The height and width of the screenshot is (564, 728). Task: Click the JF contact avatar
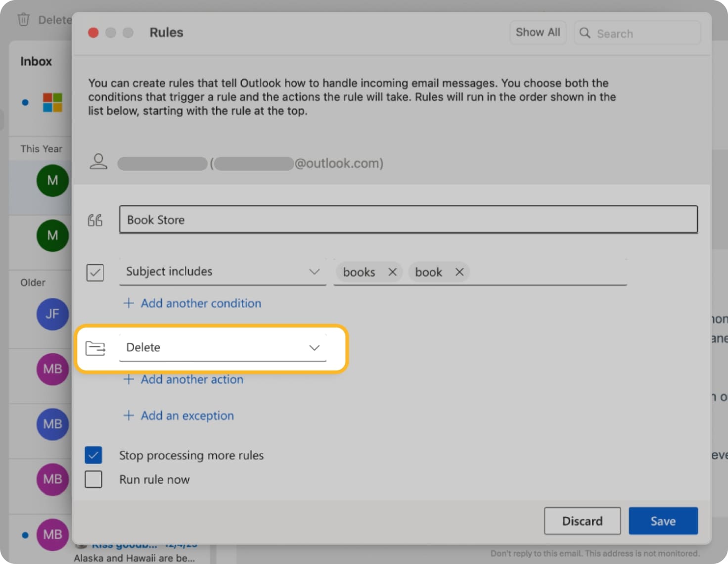[52, 314]
